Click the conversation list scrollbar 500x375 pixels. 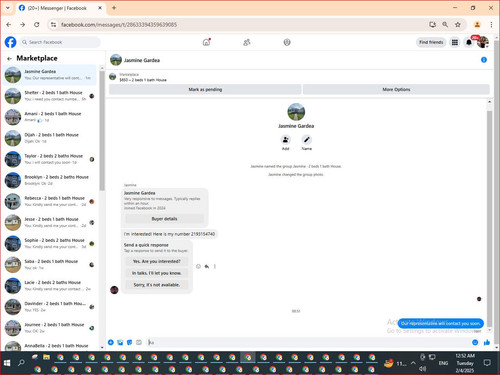point(102,131)
